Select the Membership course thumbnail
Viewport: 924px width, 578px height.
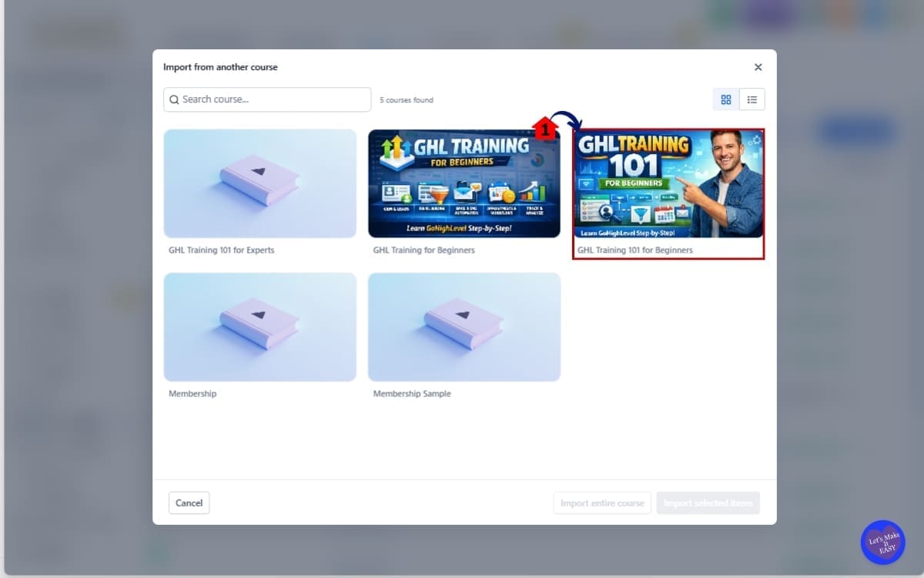pyautogui.click(x=260, y=327)
